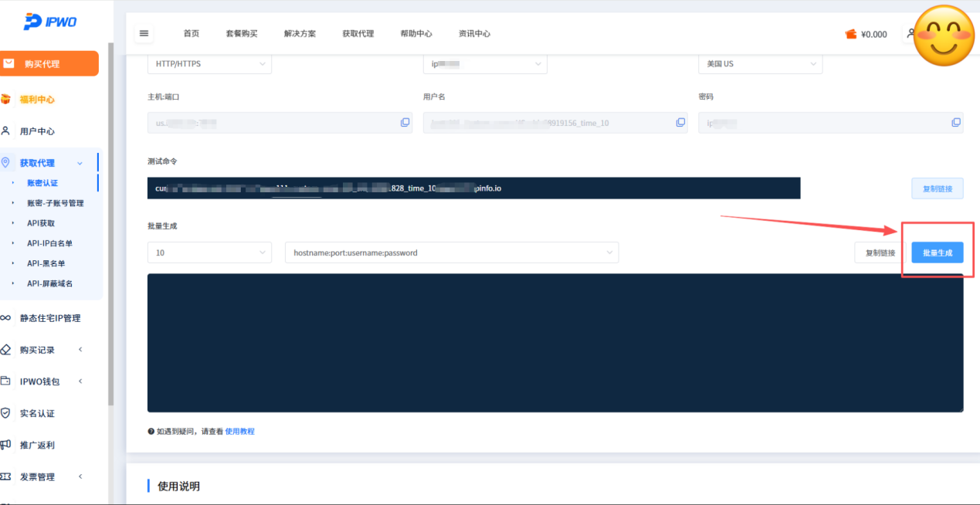Go to 首页 in top navigation

pos(192,34)
